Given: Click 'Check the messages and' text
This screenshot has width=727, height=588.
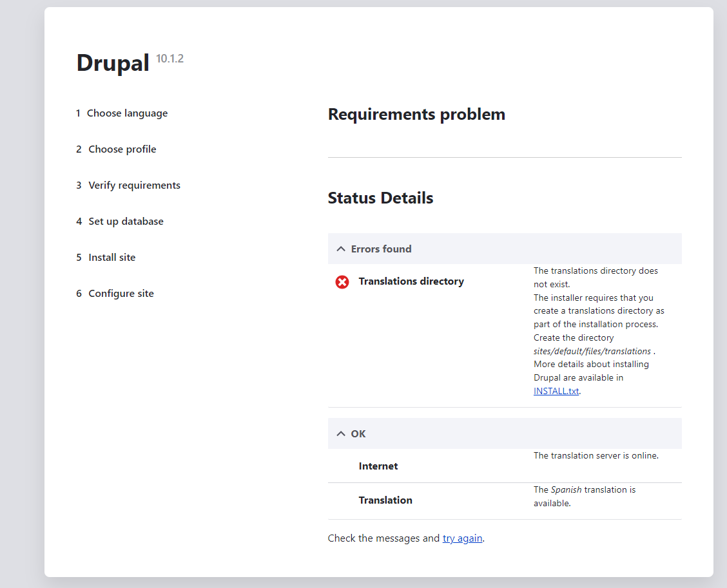Looking at the screenshot, I should pyautogui.click(x=383, y=538).
